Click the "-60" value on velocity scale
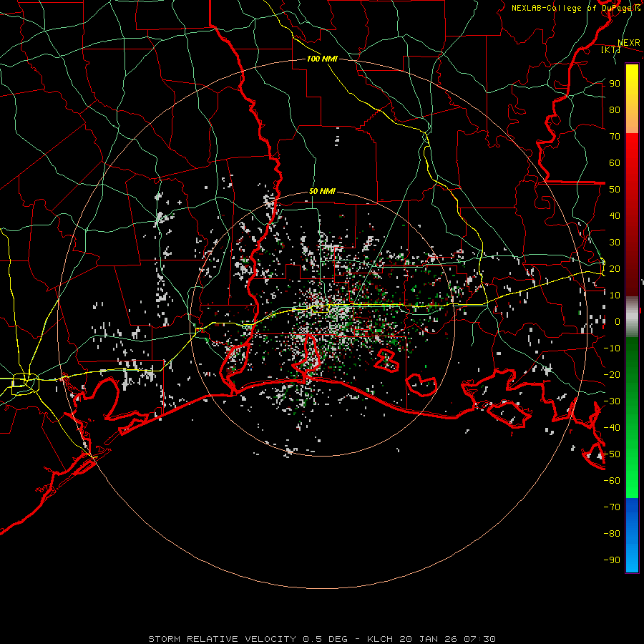 [612, 481]
